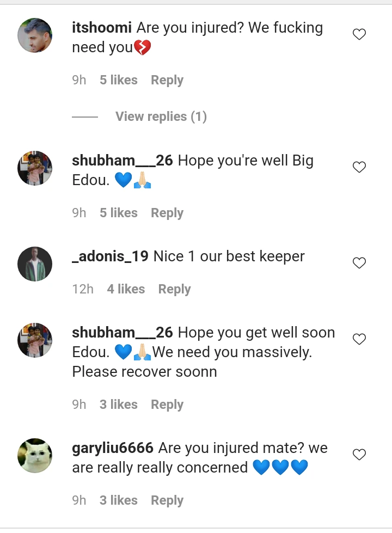Like shubham___26's 'Big Edou' comment heart
Image resolution: width=392 pixels, height=533 pixels.
359,167
